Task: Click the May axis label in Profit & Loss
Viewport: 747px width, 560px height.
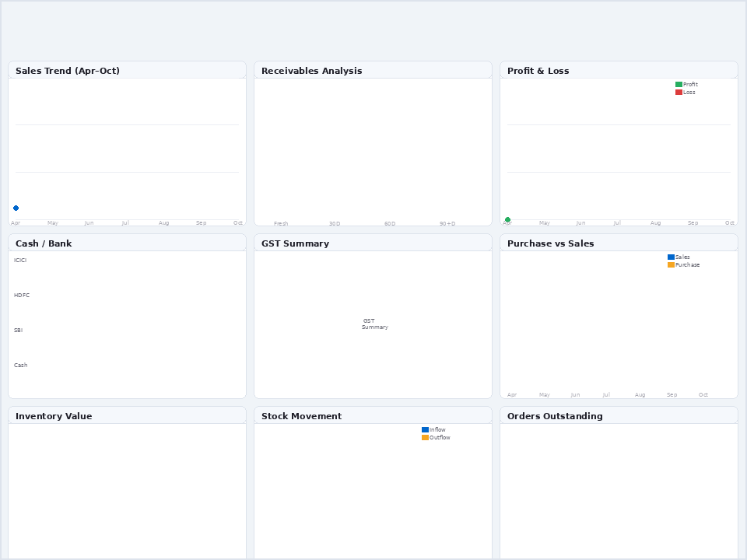Action: [545, 223]
